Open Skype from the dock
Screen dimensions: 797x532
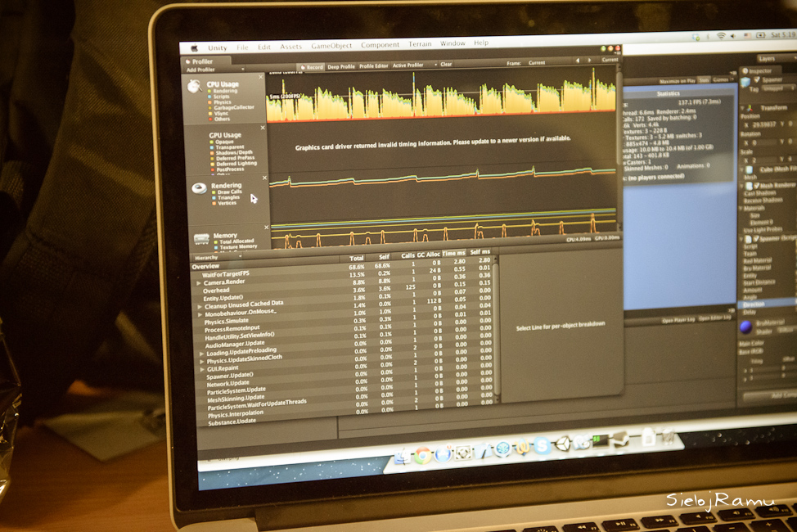(x=543, y=446)
